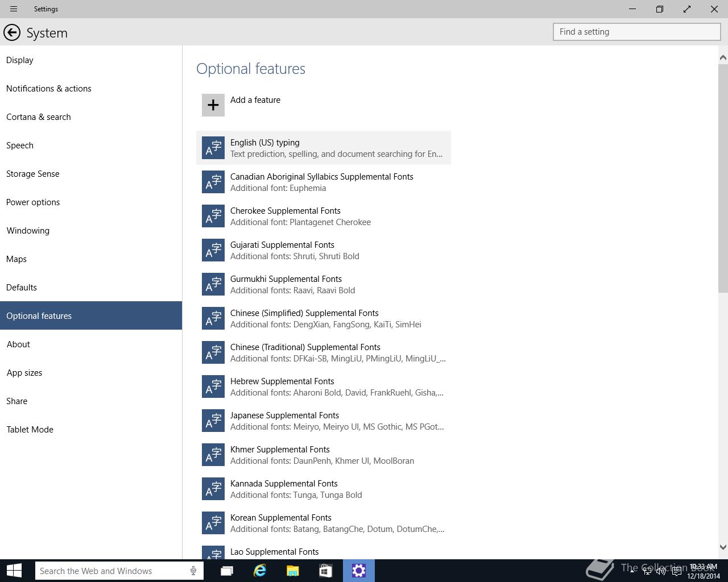Select Optional features in the sidebar
Screen dimensions: 728x582
91,315
